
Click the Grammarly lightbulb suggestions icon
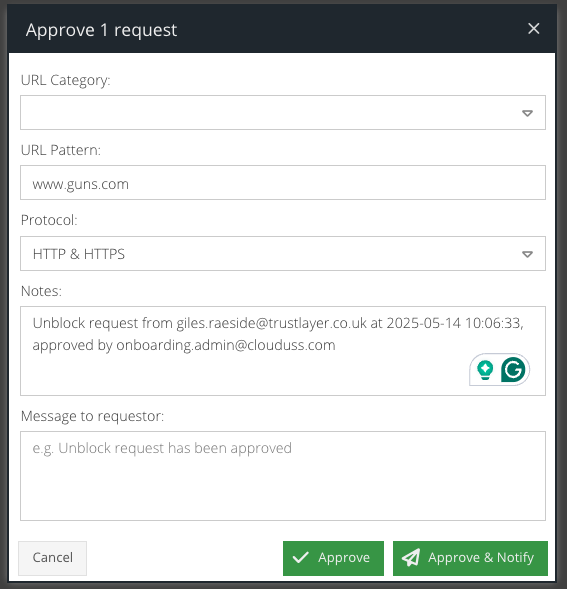tap(485, 370)
